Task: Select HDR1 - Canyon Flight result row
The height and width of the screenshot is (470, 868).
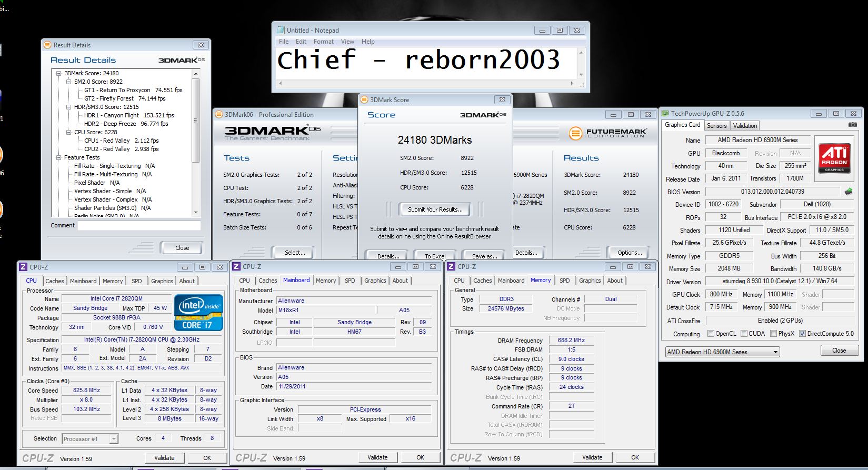Action: click(x=129, y=115)
